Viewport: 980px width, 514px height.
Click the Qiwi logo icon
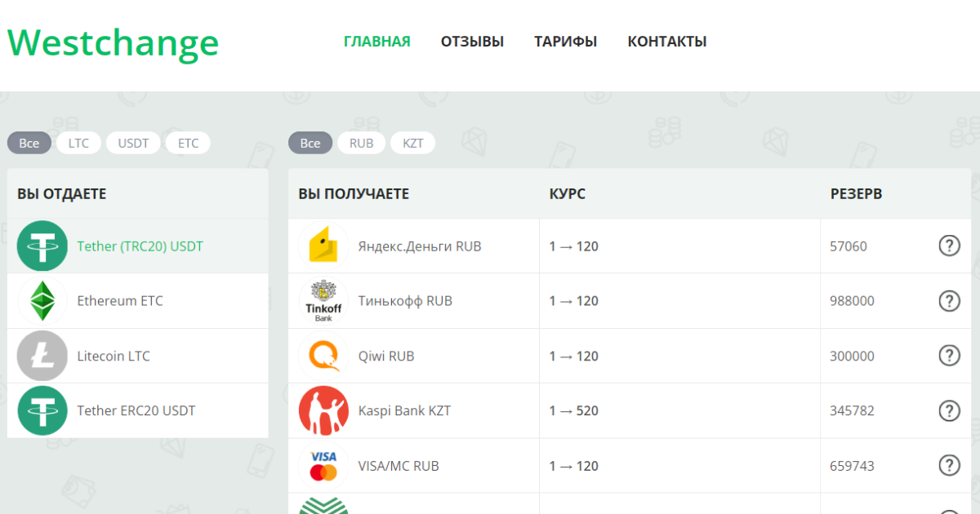324,356
